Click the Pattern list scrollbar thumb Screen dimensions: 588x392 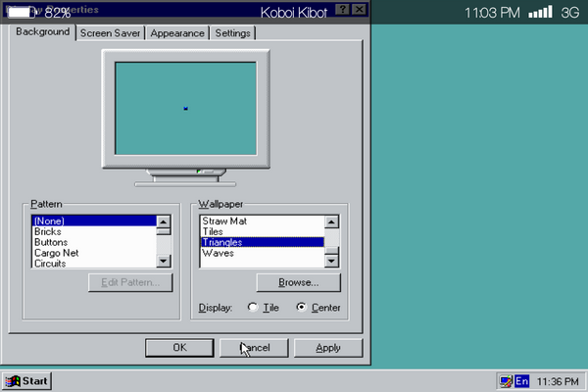(x=164, y=232)
